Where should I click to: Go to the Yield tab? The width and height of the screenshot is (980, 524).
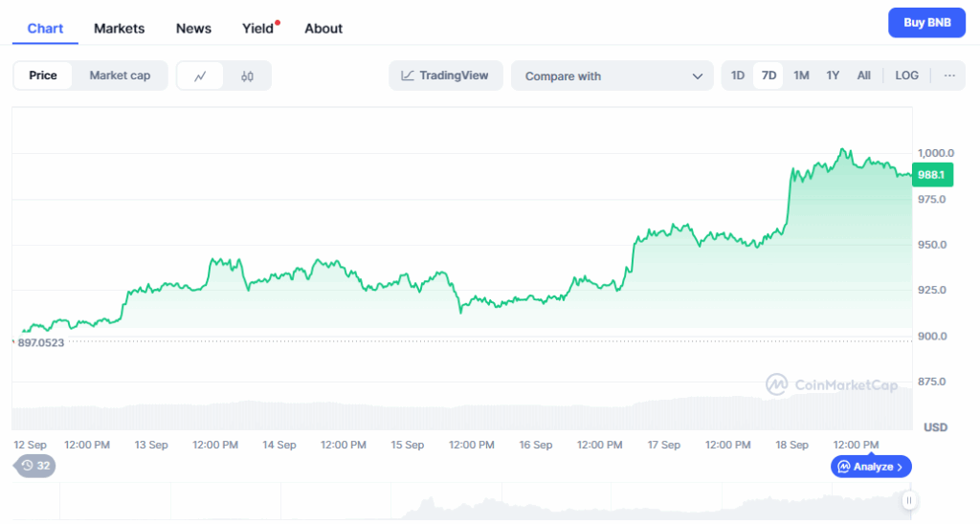point(258,28)
